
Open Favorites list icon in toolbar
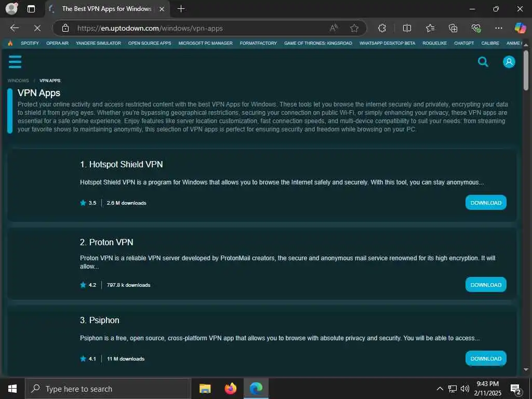(430, 28)
